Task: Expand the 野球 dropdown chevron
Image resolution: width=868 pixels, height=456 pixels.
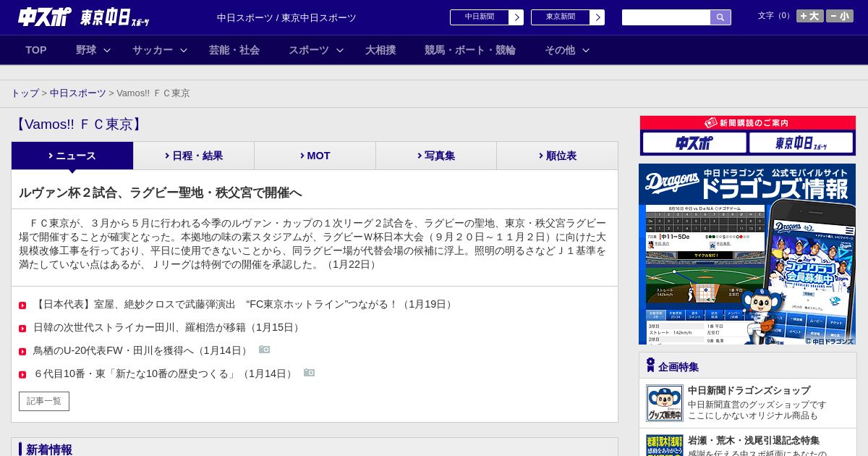Action: point(107,50)
